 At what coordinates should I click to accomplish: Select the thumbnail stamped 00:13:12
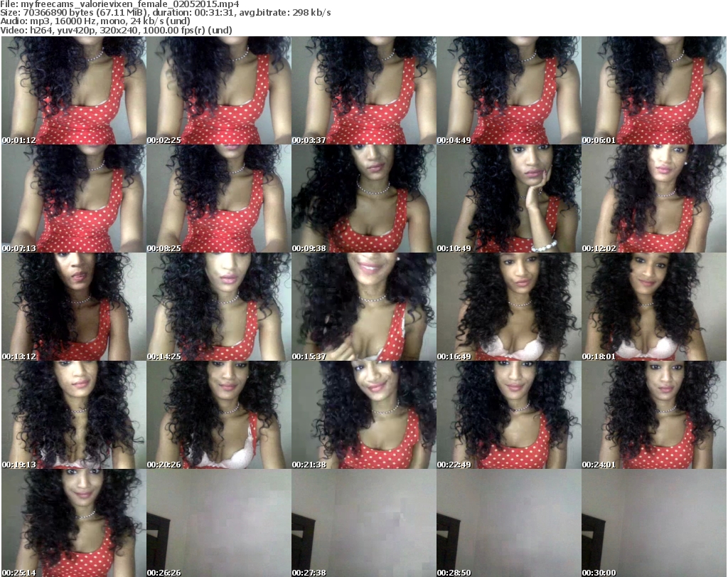[74, 307]
